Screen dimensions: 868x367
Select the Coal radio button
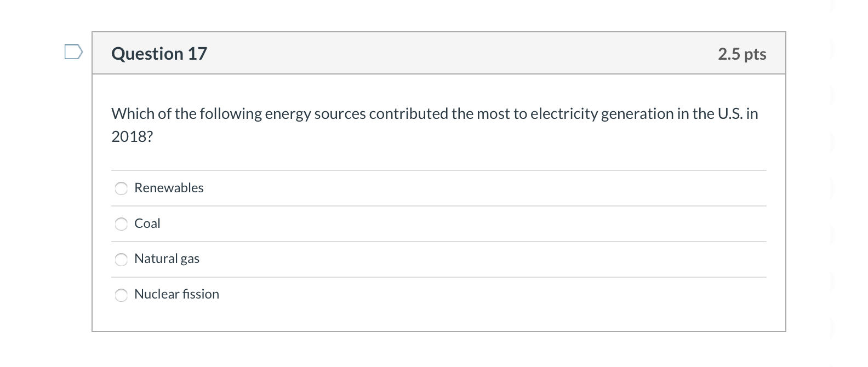pyautogui.click(x=121, y=224)
